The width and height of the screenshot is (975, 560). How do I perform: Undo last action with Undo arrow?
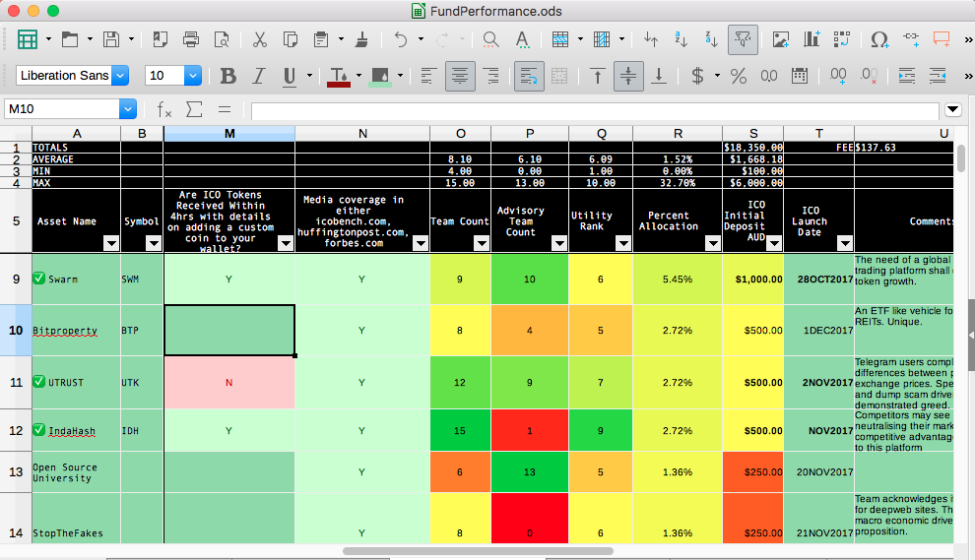tap(401, 39)
